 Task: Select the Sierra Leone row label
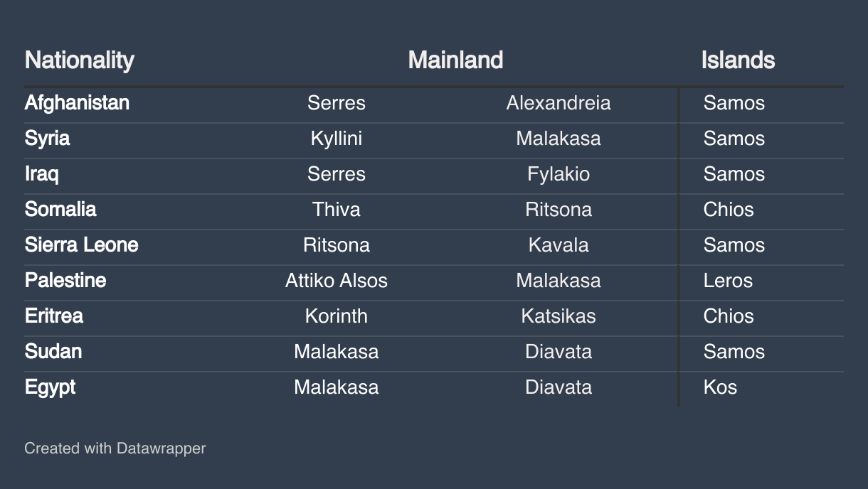click(82, 245)
